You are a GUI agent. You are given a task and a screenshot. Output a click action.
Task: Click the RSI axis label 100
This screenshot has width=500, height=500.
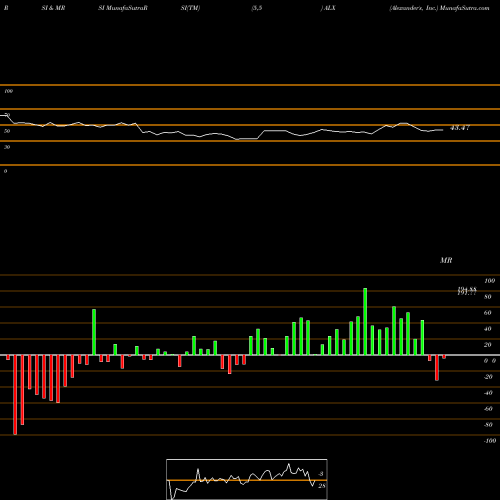click(x=8, y=91)
